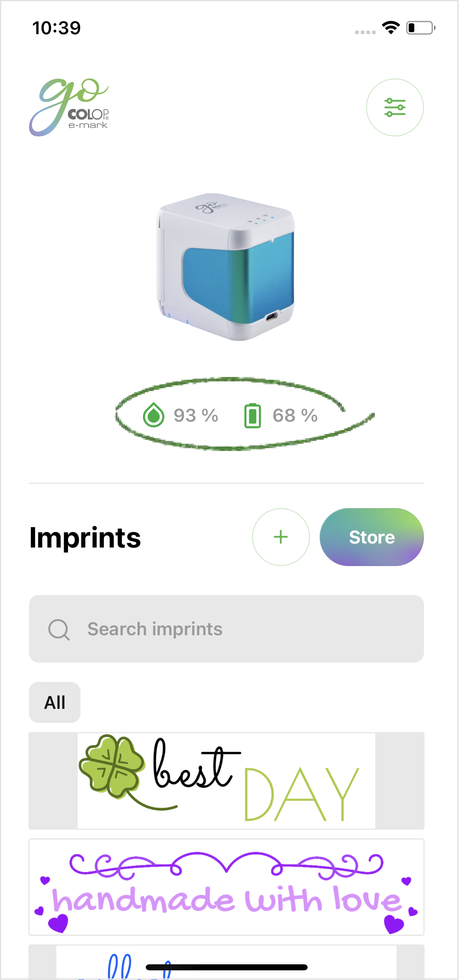Image resolution: width=459 pixels, height=980 pixels.
Task: Open the handmade with love imprint
Action: tap(226, 887)
